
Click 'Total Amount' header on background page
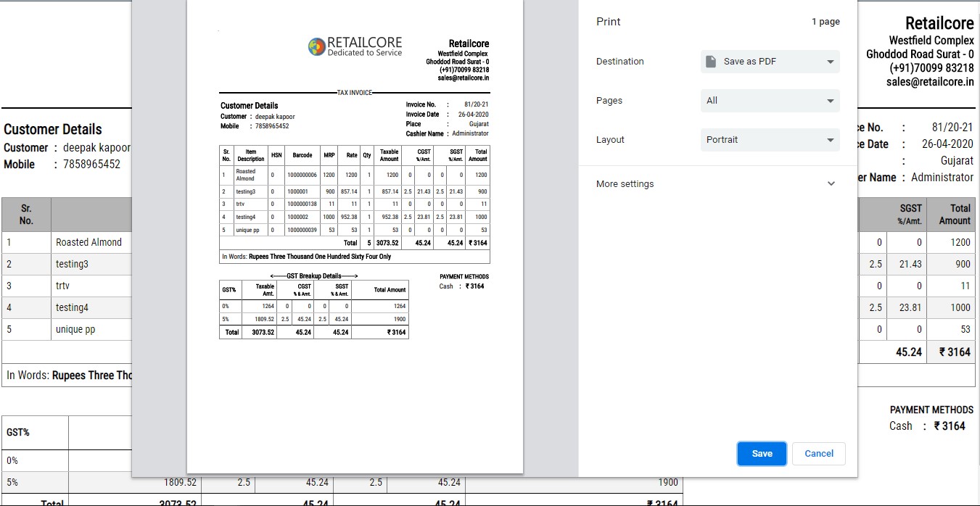(x=955, y=214)
